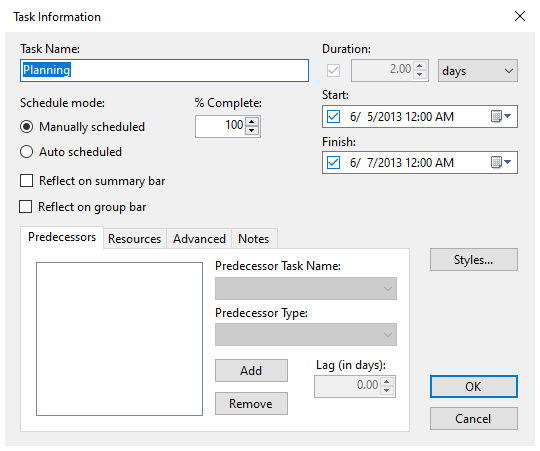Select the Manually scheduled radio button
The width and height of the screenshot is (540, 451).
[x=27, y=127]
